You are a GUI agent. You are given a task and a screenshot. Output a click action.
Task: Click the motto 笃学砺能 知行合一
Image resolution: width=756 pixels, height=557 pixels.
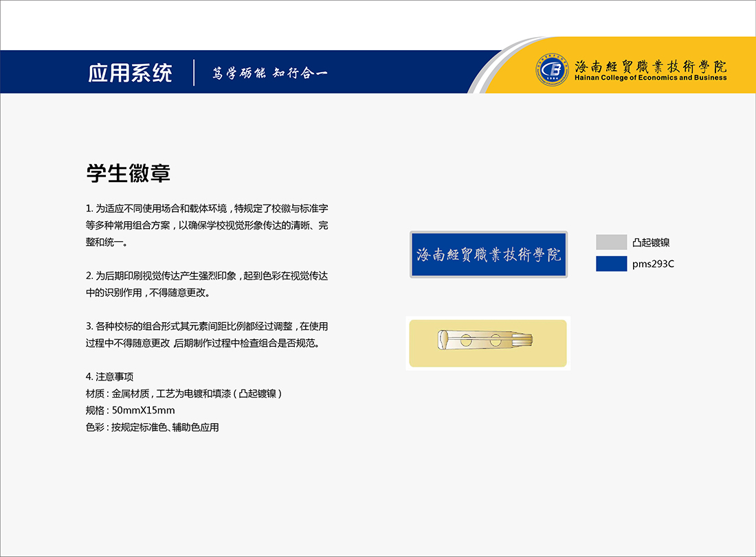(x=269, y=73)
